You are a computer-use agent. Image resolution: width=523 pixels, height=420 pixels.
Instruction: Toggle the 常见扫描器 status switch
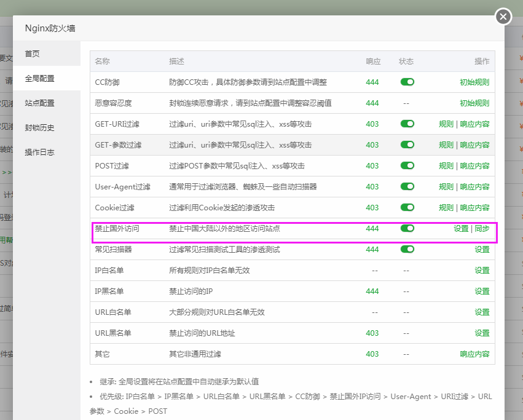[407, 250]
